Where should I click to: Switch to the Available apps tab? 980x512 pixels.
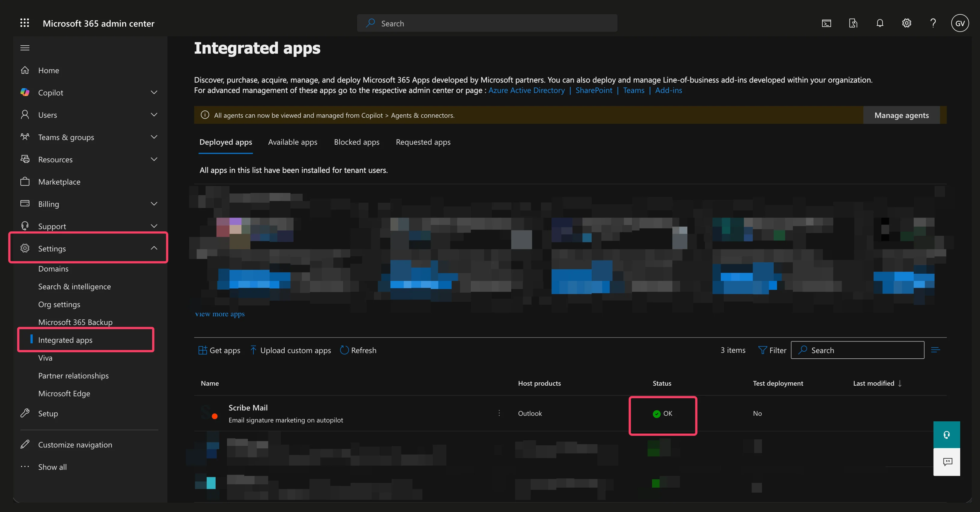point(293,142)
